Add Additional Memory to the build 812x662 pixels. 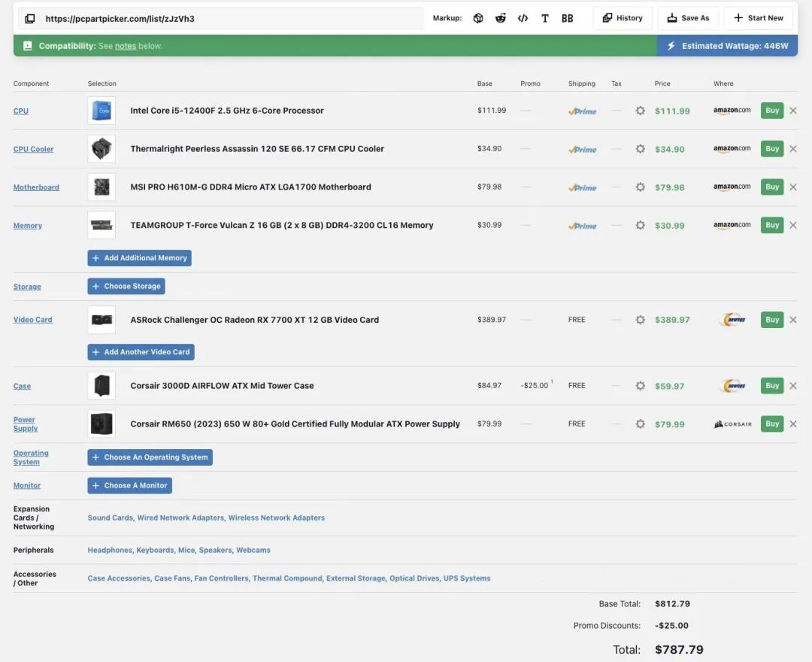click(x=139, y=258)
